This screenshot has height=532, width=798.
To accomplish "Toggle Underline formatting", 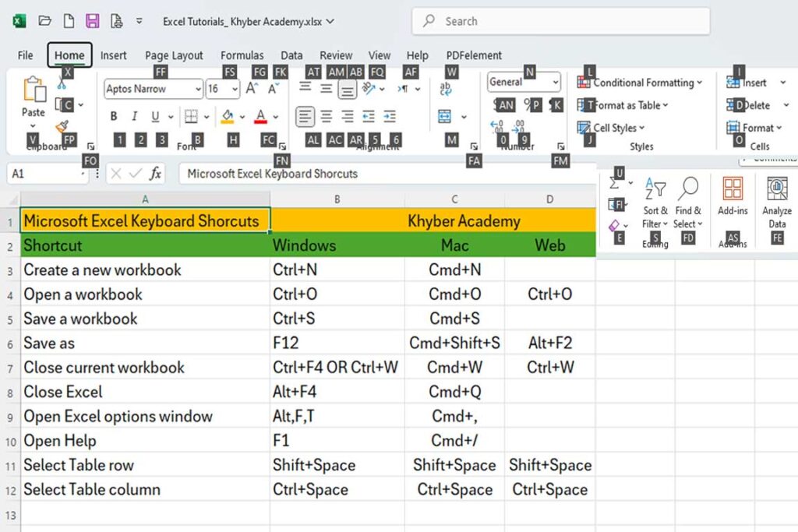I will (x=155, y=117).
